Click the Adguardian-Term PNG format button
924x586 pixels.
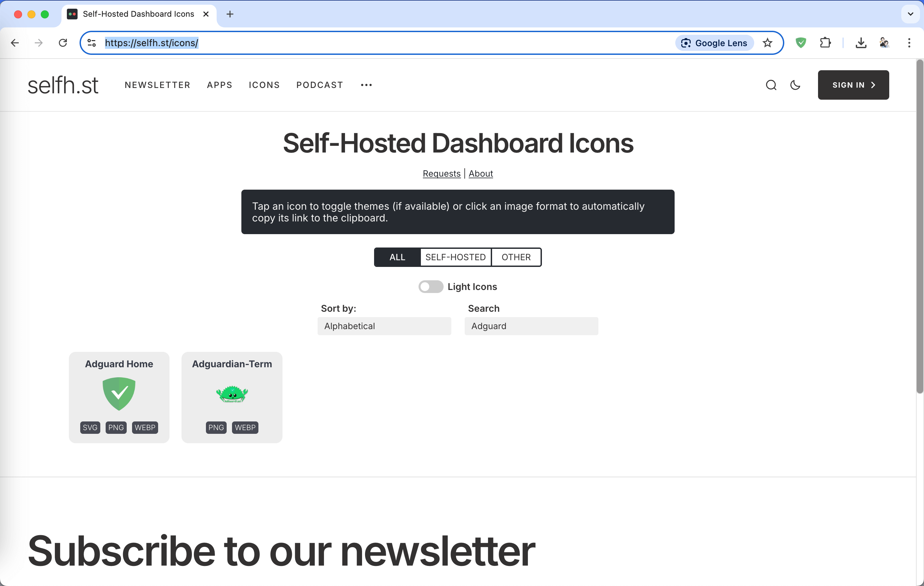(216, 427)
